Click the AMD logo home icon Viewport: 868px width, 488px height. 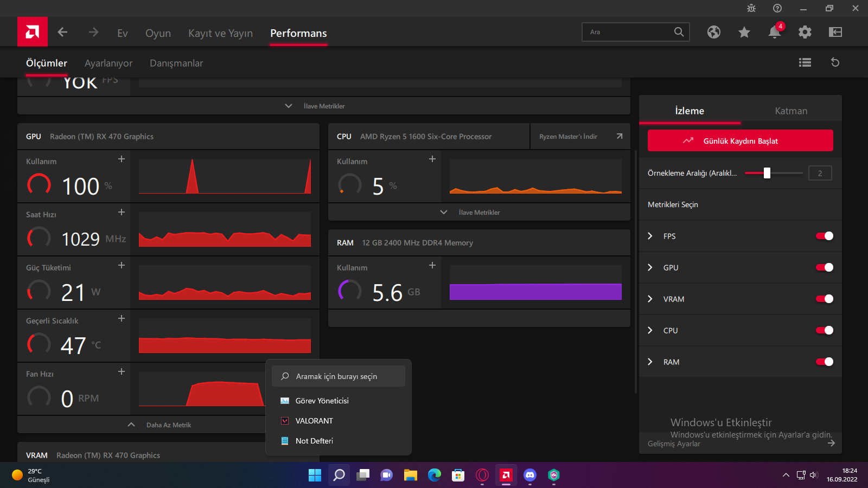tap(32, 32)
